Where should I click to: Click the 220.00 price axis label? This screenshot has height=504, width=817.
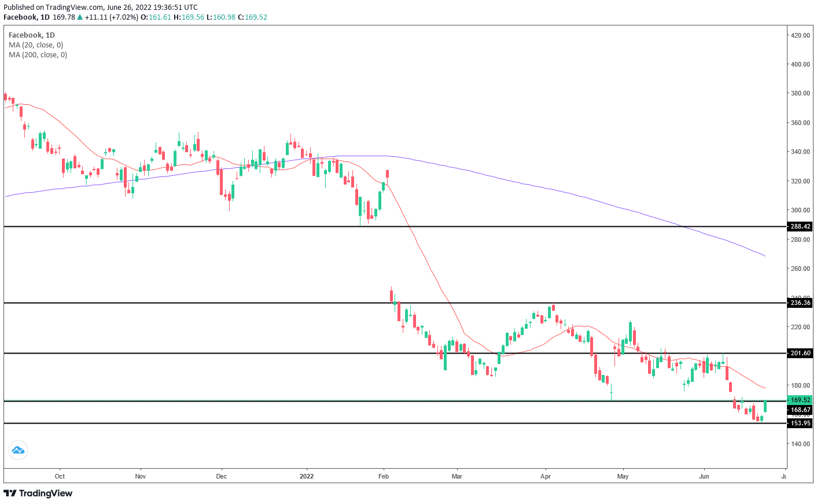click(x=801, y=327)
